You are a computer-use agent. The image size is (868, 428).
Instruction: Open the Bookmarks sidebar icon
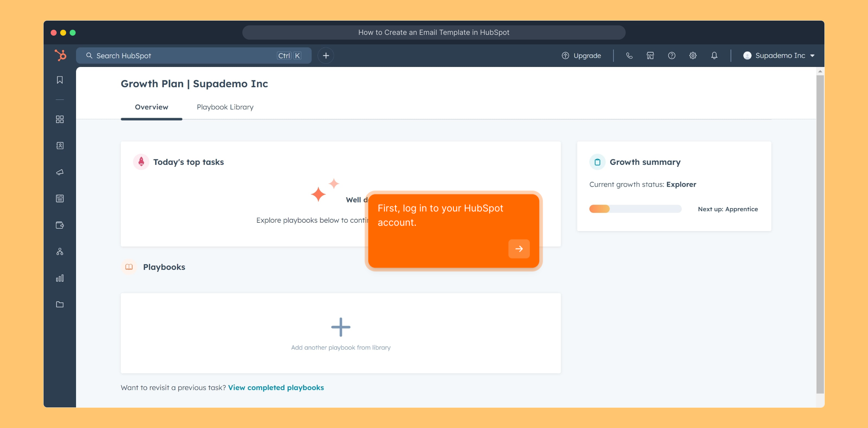pos(60,80)
